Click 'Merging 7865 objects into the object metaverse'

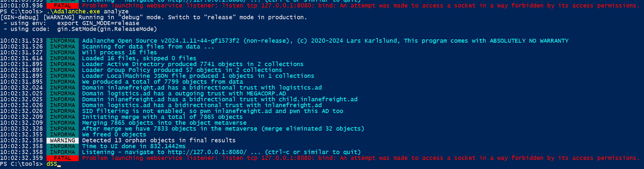pos(164,123)
